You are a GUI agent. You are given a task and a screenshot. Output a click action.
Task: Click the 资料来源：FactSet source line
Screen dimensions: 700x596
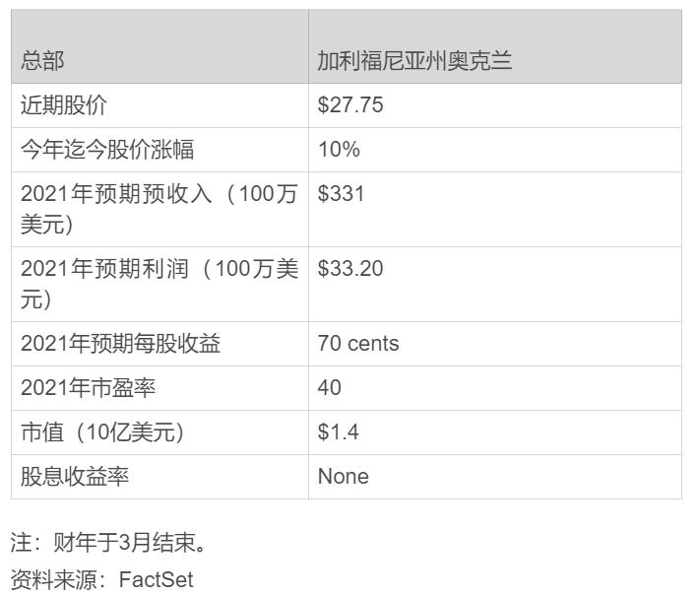tap(101, 579)
